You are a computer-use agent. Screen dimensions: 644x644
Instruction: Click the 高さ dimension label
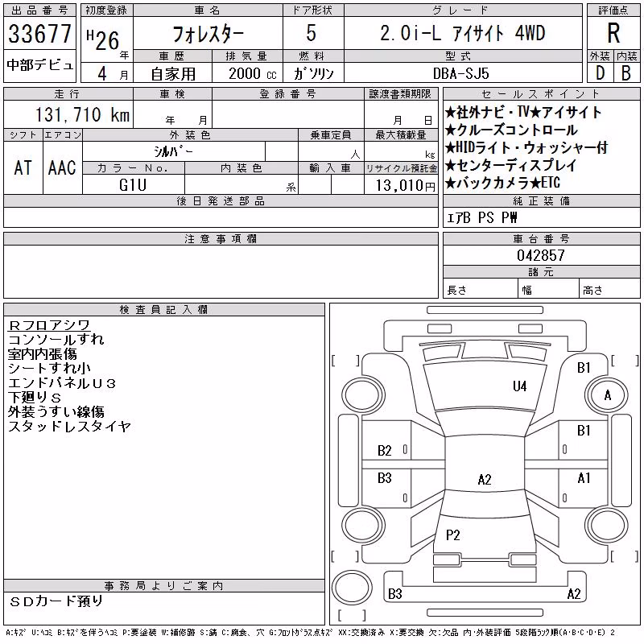click(x=592, y=291)
